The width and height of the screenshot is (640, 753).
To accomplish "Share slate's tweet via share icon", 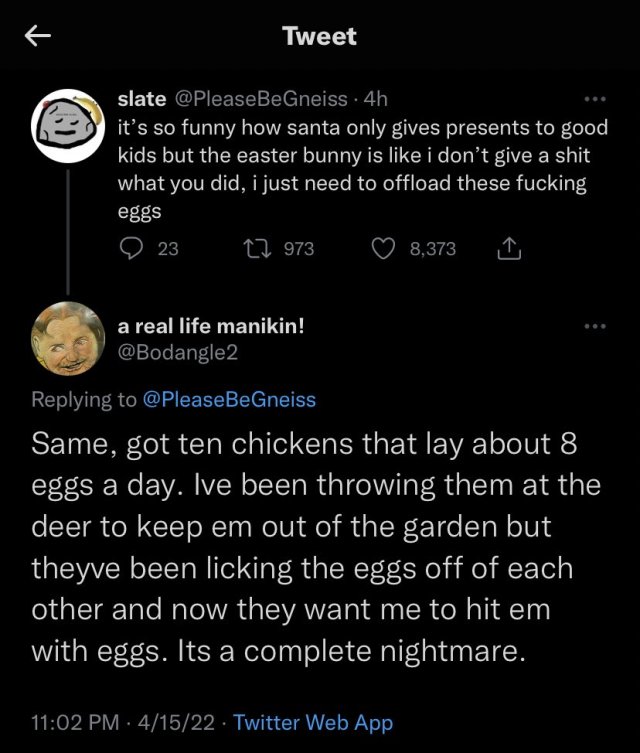I will 508,248.
